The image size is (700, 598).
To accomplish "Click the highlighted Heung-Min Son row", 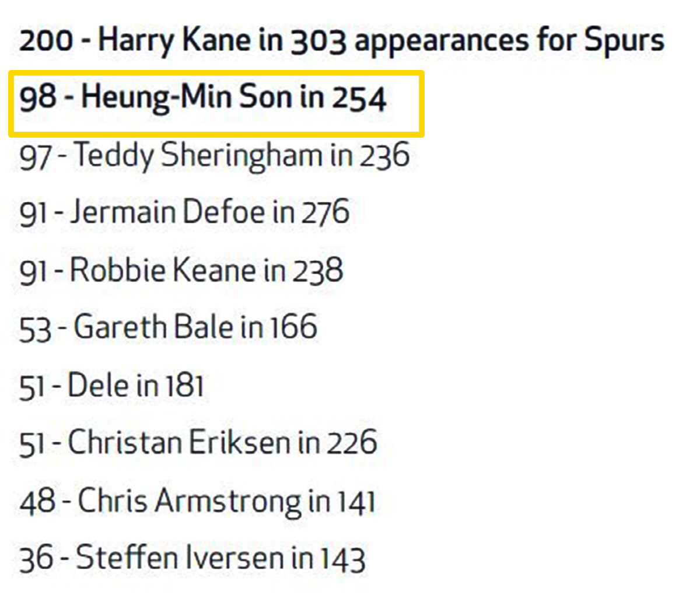I will tap(216, 98).
